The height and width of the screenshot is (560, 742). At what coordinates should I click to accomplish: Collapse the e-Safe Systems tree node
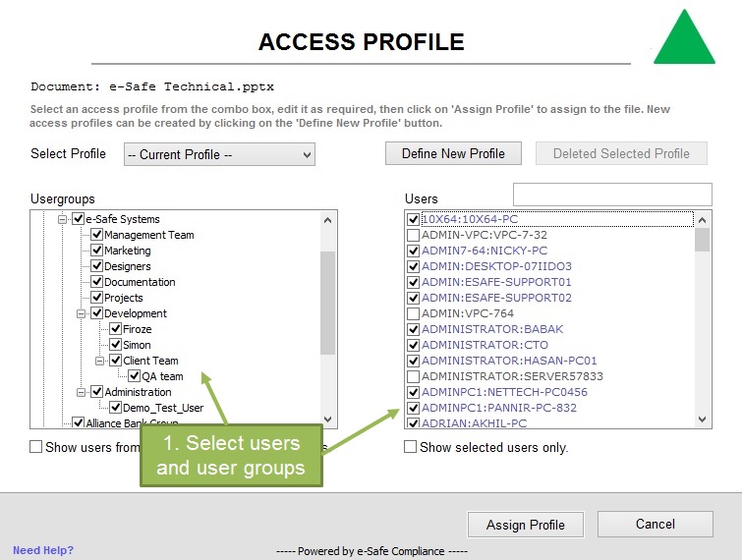(x=63, y=219)
